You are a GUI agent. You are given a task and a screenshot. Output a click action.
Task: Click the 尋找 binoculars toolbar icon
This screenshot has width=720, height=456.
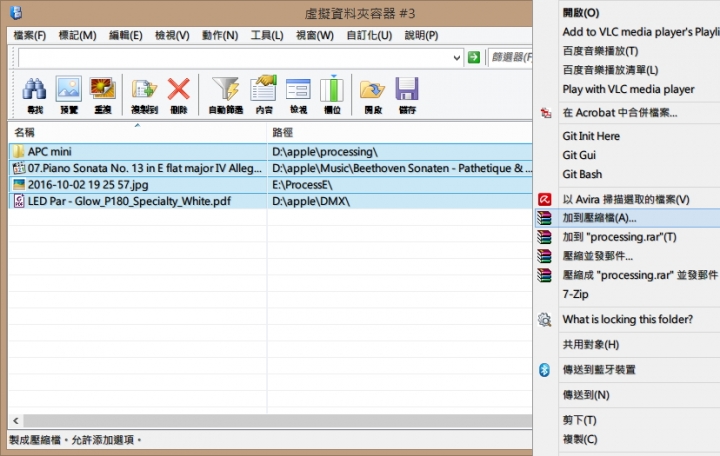coord(34,89)
